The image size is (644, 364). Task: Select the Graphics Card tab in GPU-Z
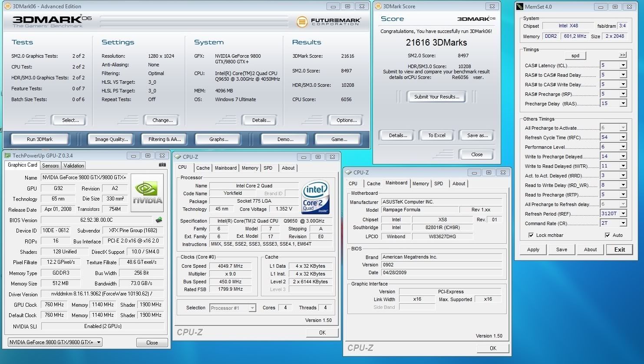(x=23, y=165)
